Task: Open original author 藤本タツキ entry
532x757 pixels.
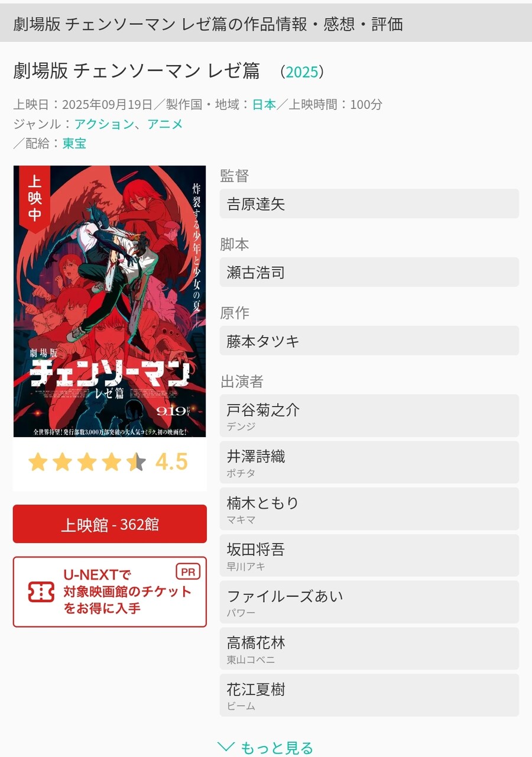Action: (x=369, y=341)
